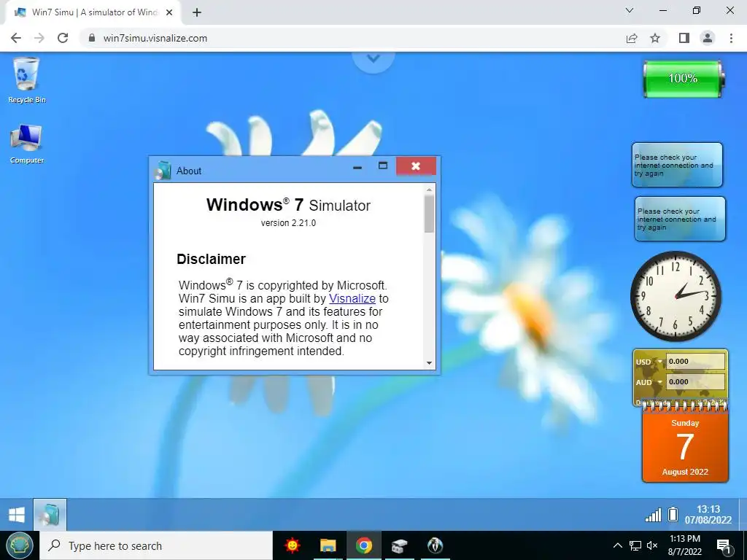747x560 pixels.
Task: Click the simulator battery tray icon
Action: click(673, 514)
